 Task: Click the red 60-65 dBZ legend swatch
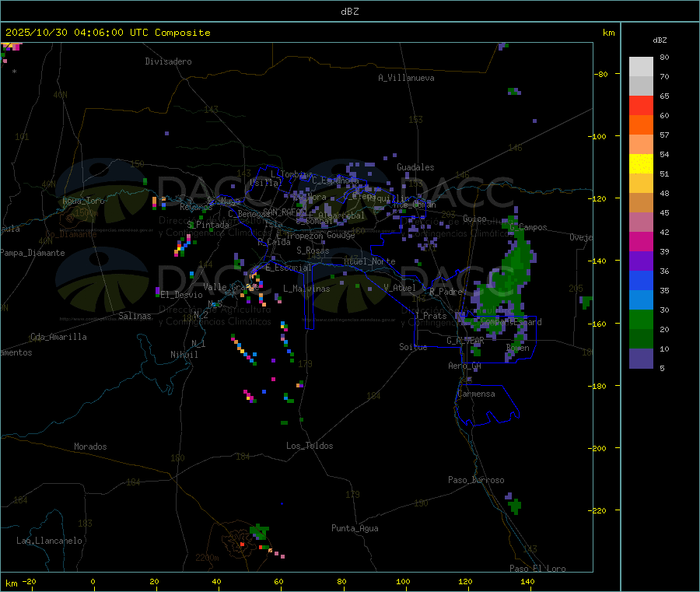(641, 106)
